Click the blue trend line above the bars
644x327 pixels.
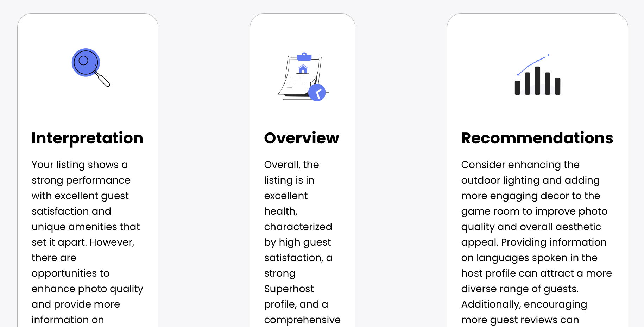click(x=533, y=64)
